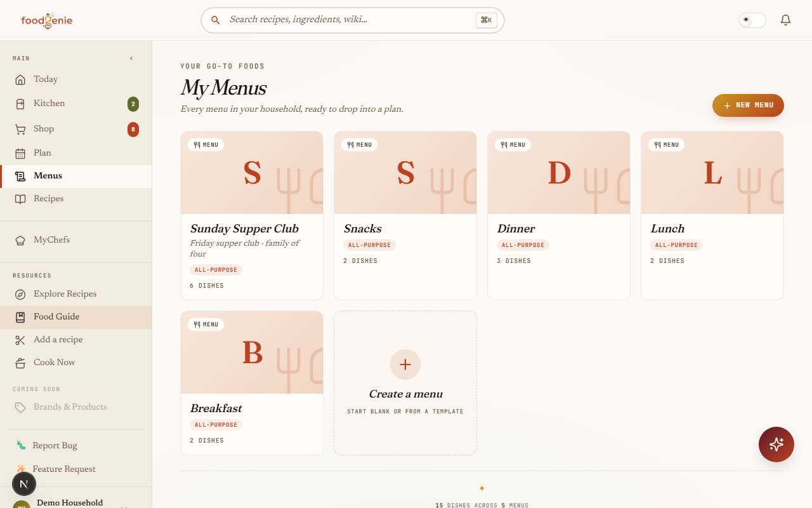Click "6 DISHES" on Sunday Supper Club

(x=207, y=286)
